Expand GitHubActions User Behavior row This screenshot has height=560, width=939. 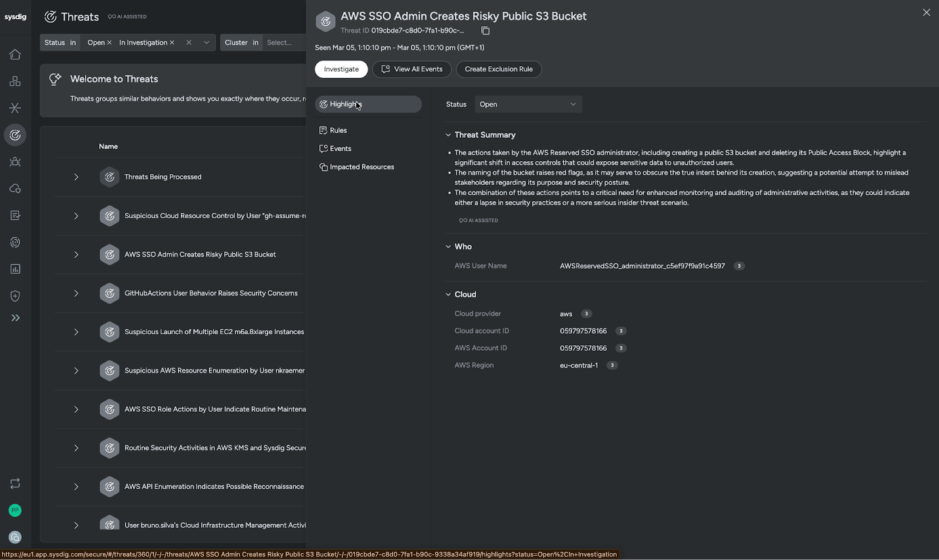point(76,293)
